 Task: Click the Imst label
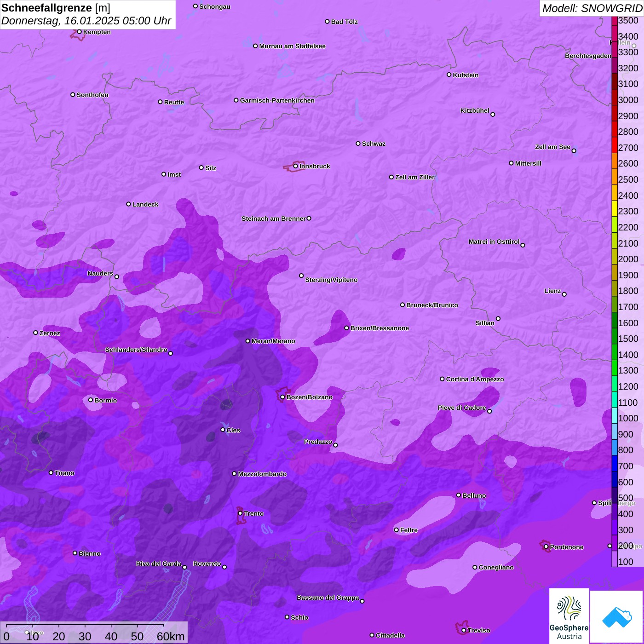[174, 174]
